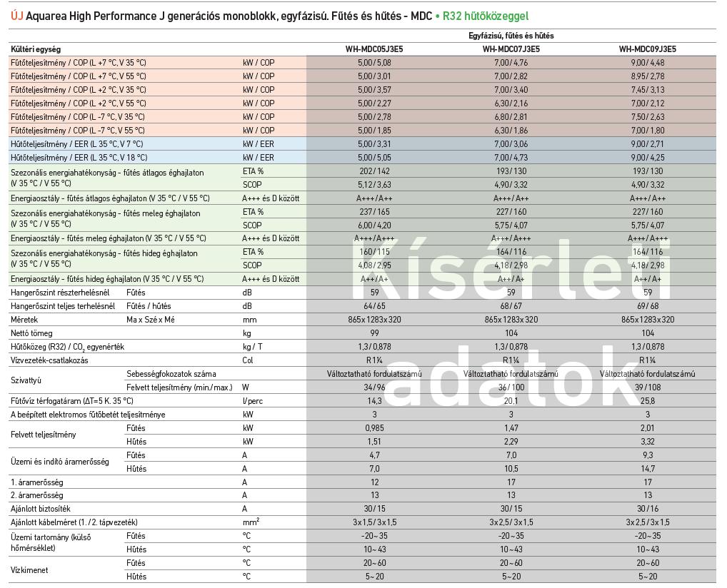
Task: Click the value 8,95/2,78
Action: coord(648,76)
